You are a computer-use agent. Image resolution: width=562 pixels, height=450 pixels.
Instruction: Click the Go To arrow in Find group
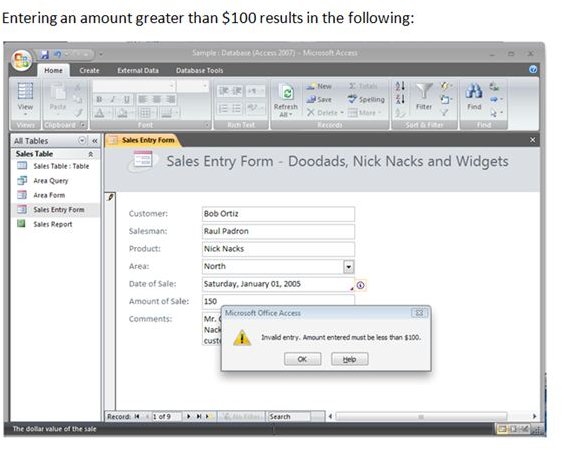[496, 99]
